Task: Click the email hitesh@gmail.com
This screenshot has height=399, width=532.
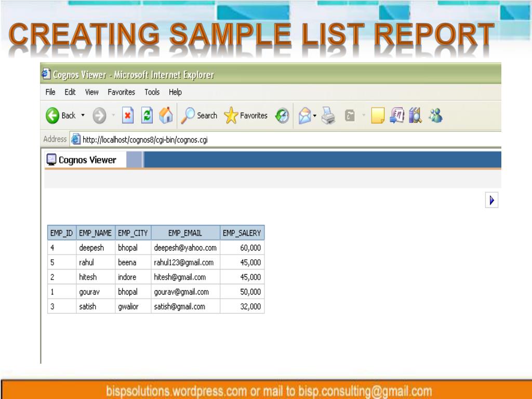Action: click(180, 277)
